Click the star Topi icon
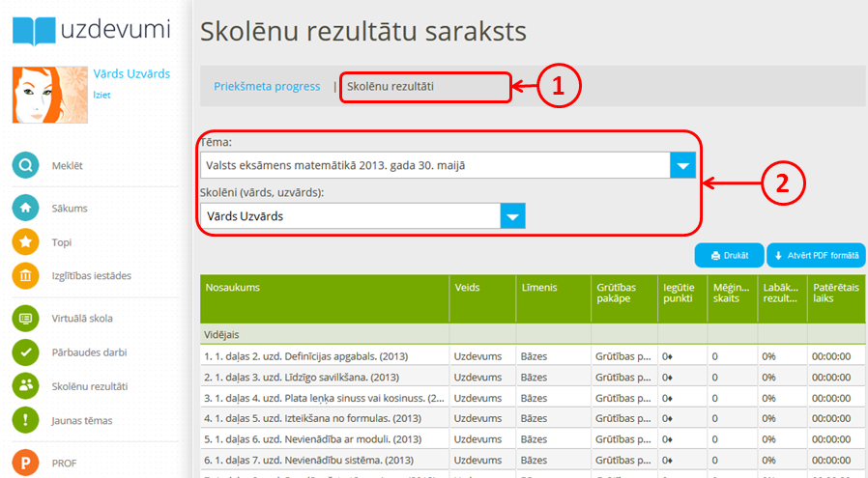This screenshot has height=478, width=868. pyautogui.click(x=26, y=242)
